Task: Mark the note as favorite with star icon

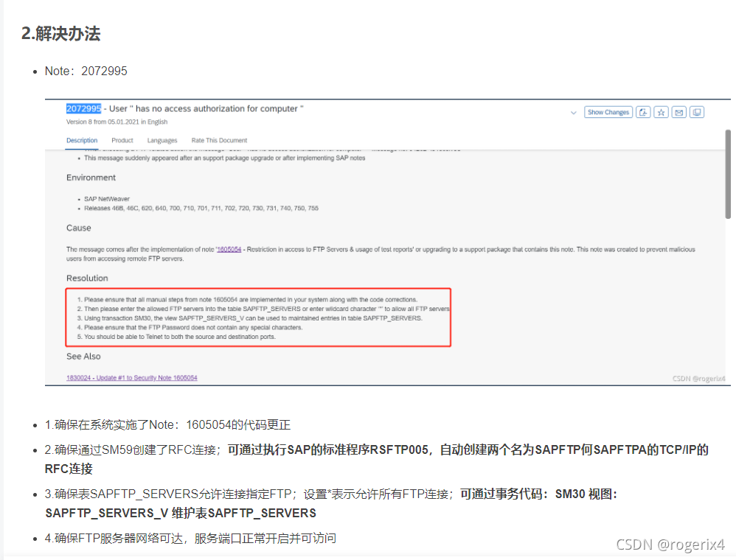Action: (x=661, y=112)
